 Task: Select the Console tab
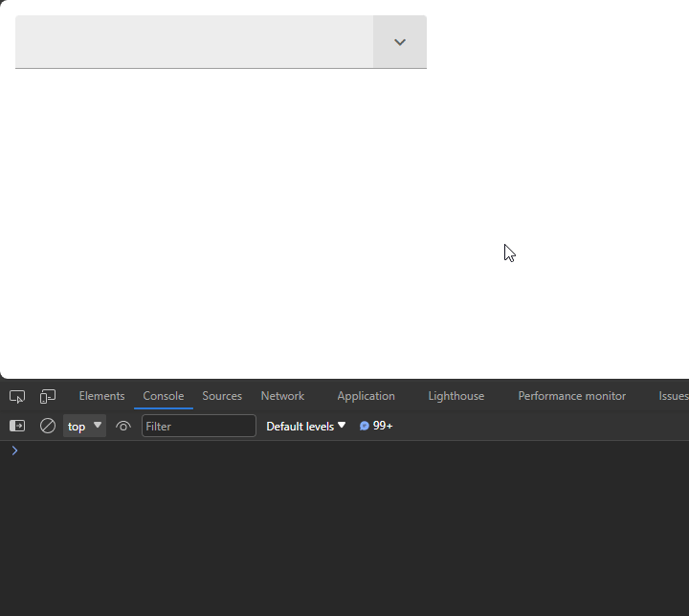(164, 396)
